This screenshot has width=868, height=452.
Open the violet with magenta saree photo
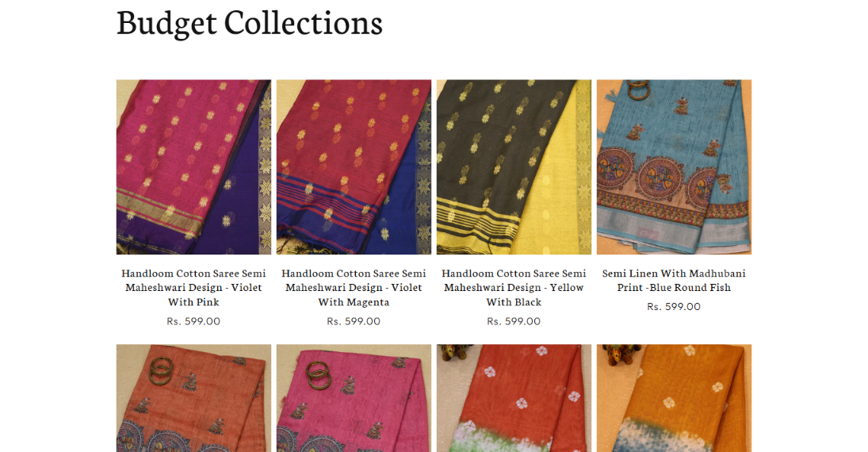(354, 167)
